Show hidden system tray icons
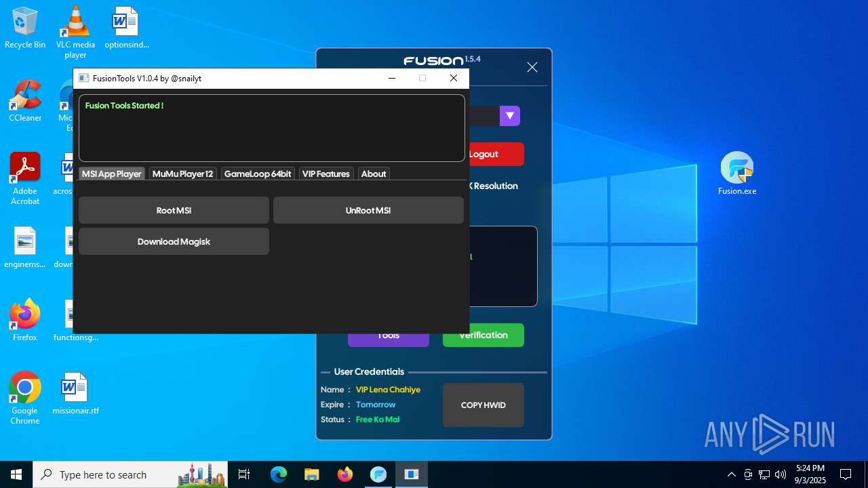 731,474
